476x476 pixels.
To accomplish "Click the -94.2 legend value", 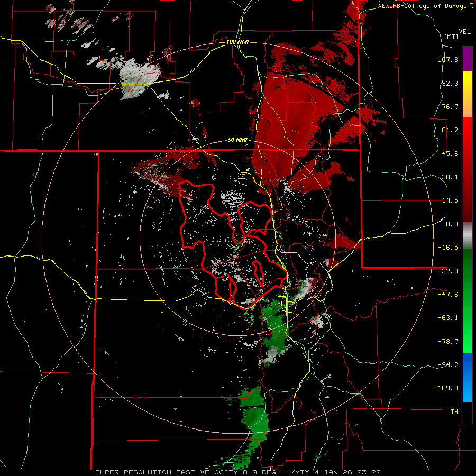I will (x=448, y=364).
